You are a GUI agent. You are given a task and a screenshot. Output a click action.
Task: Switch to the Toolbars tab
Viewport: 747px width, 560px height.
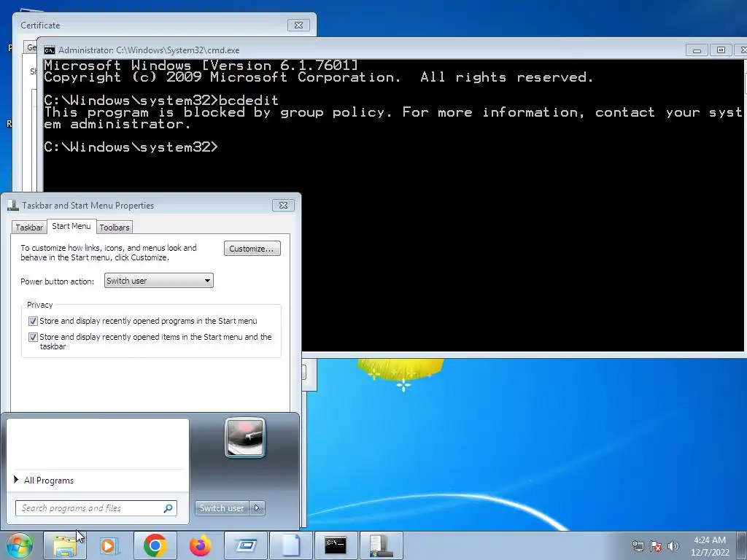click(115, 227)
